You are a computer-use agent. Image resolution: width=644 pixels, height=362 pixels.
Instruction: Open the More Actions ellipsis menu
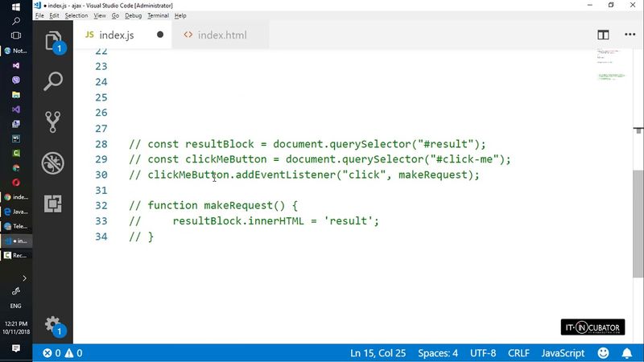[x=626, y=35]
